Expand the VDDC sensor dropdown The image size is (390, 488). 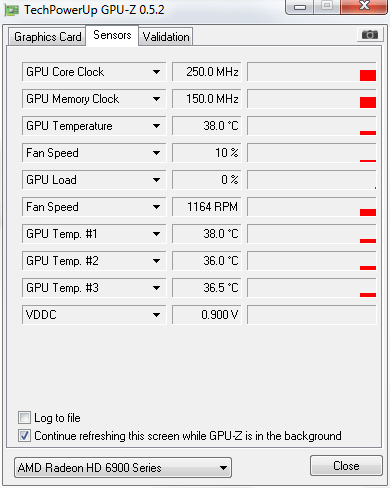coord(94,315)
